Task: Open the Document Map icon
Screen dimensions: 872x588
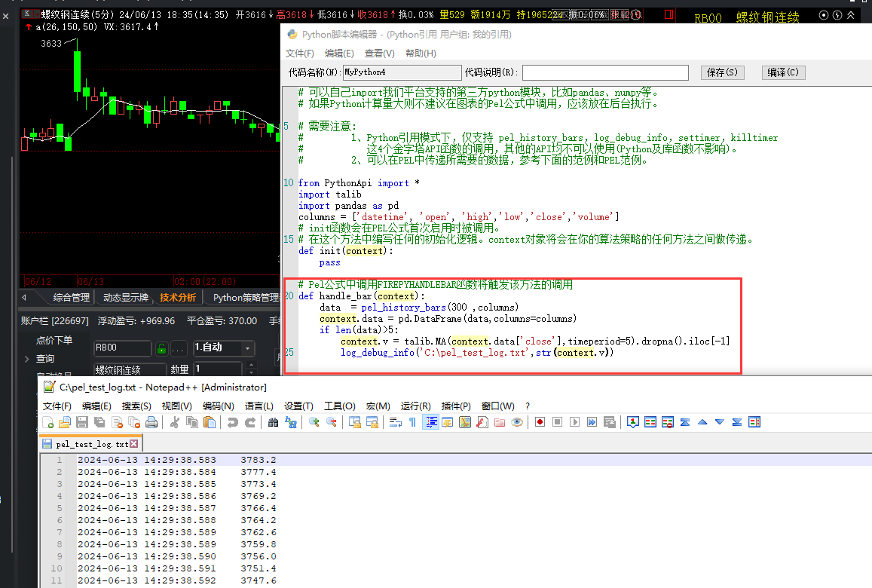Action: click(465, 422)
